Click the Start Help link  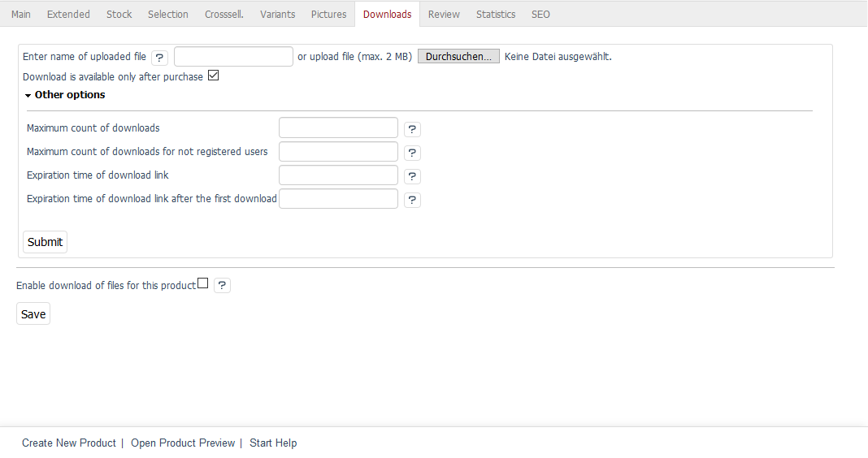(273, 443)
